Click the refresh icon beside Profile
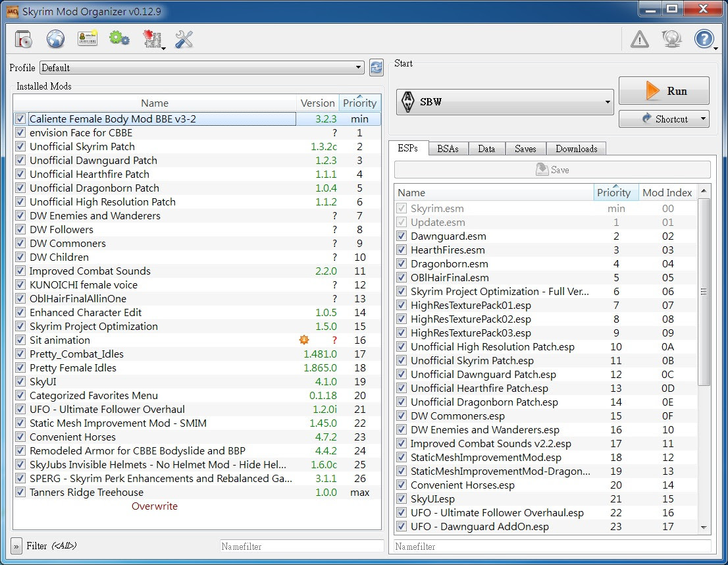 pos(377,68)
